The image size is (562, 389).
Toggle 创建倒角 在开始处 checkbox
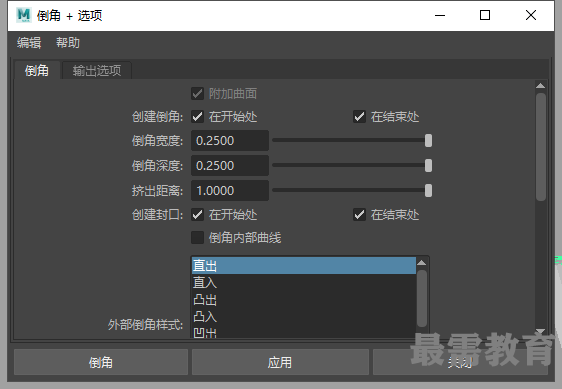point(197,117)
